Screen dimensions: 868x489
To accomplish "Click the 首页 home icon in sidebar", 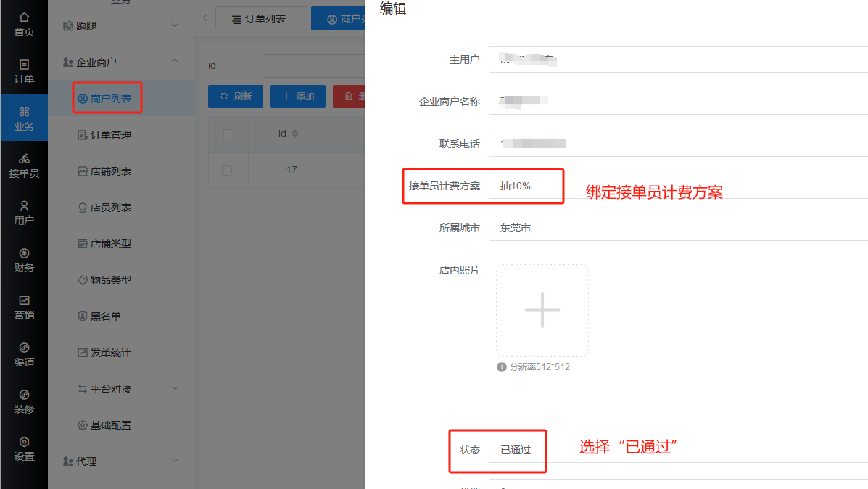I will (24, 17).
